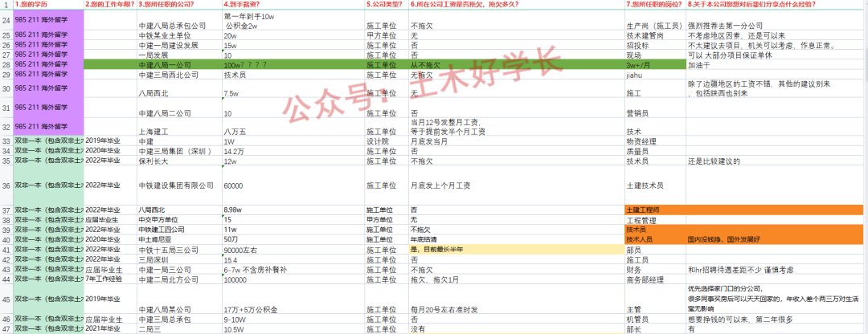
Task: Select row header number 47
Action: [x=6, y=328]
